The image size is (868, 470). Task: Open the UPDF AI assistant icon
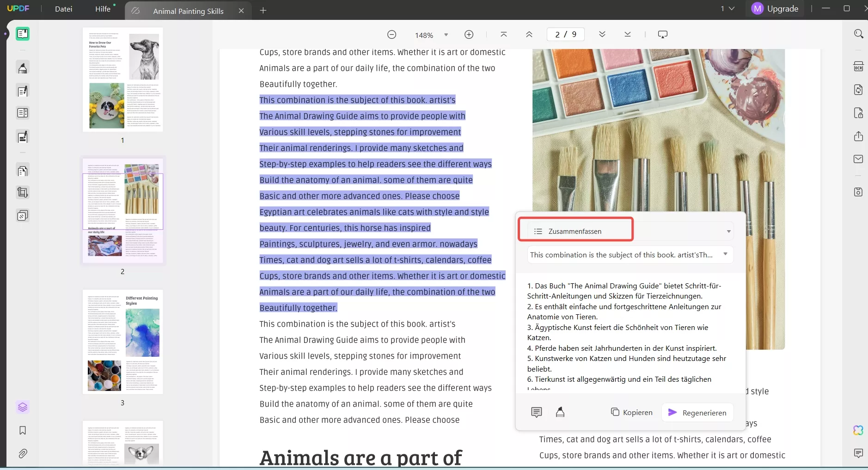pyautogui.click(x=858, y=430)
